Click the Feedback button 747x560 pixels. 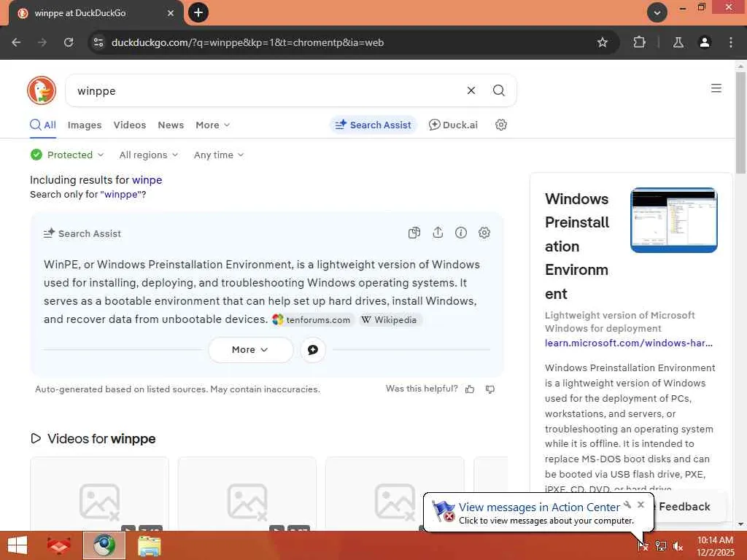684,507
